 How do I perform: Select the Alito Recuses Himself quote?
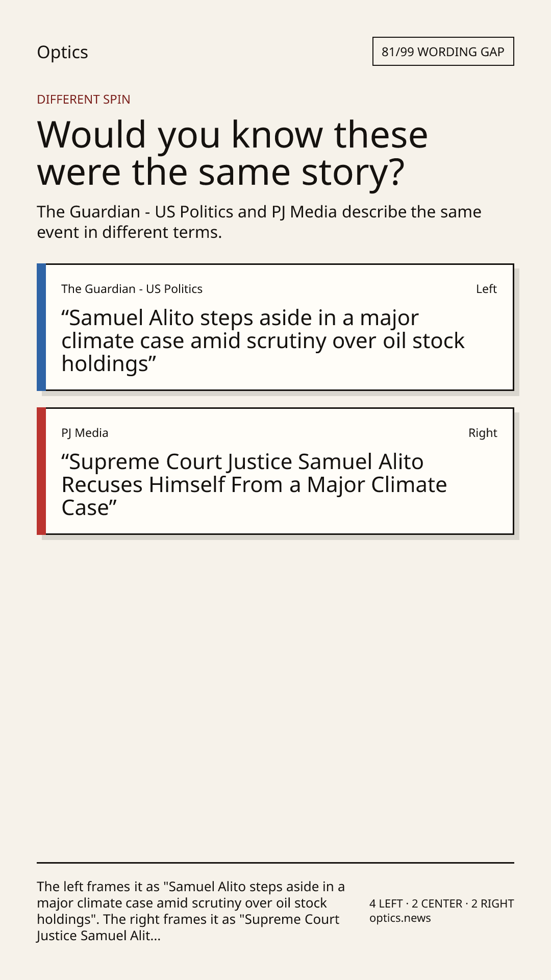[254, 484]
